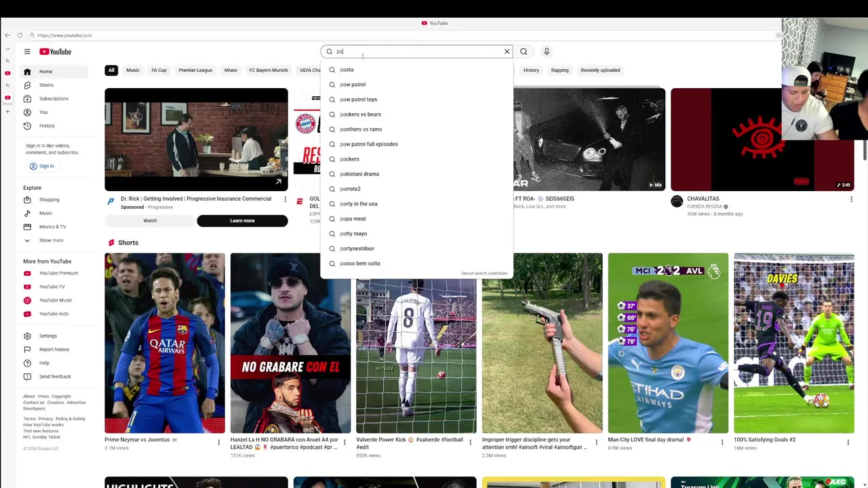Viewport: 868px width, 488px height.
Task: Select the Recently uploaded chip
Action: coord(600,70)
